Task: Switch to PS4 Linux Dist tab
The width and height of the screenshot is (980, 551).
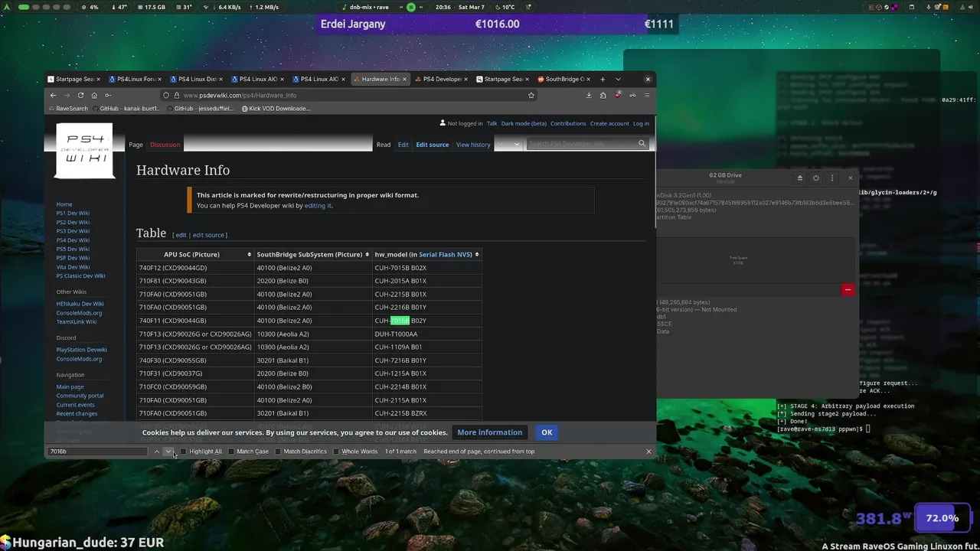Action: pos(197,79)
